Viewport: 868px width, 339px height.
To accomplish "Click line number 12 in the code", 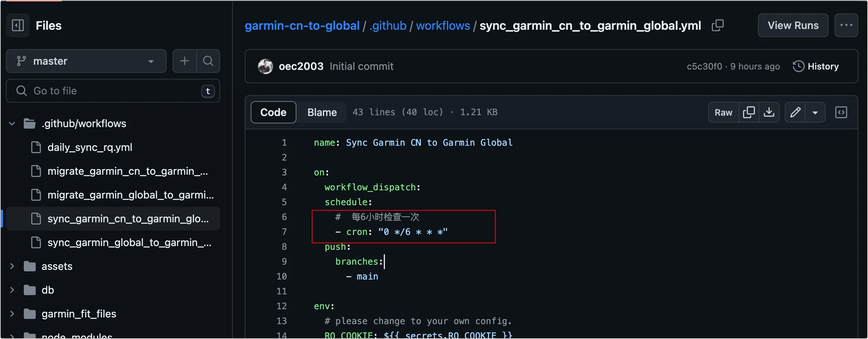I will (x=282, y=306).
